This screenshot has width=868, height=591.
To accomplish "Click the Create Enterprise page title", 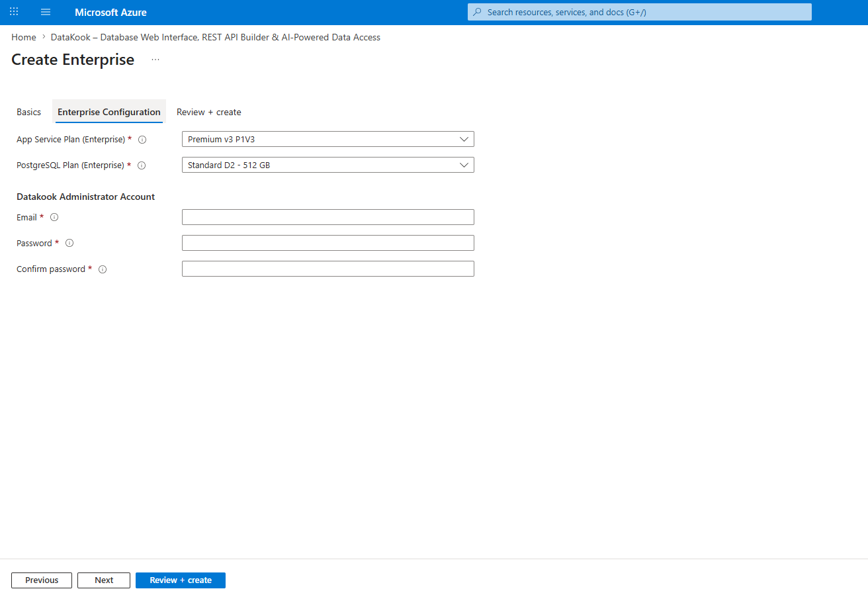I will (x=73, y=60).
